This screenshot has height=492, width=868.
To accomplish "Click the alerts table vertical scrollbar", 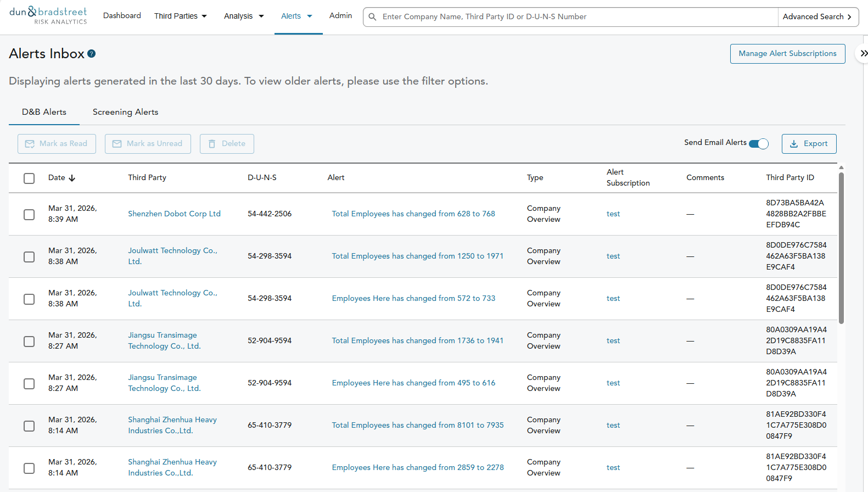I will pyautogui.click(x=841, y=247).
